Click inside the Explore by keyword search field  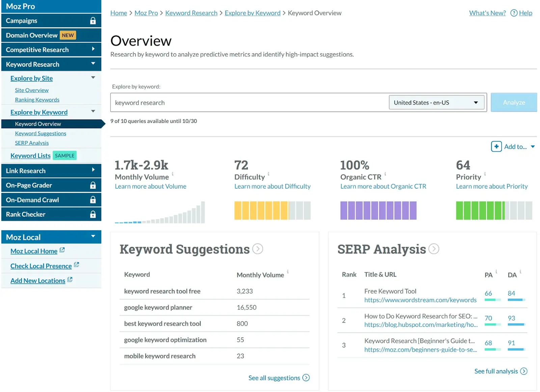click(236, 102)
